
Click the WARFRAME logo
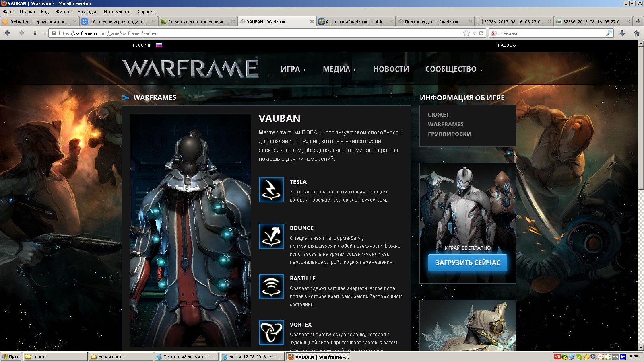coord(190,69)
